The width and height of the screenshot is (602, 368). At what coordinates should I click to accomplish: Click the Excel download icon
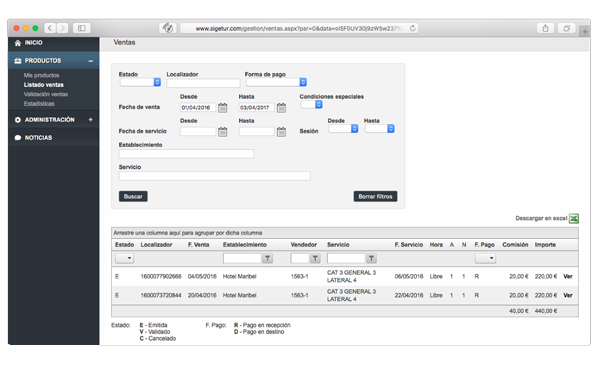click(574, 218)
